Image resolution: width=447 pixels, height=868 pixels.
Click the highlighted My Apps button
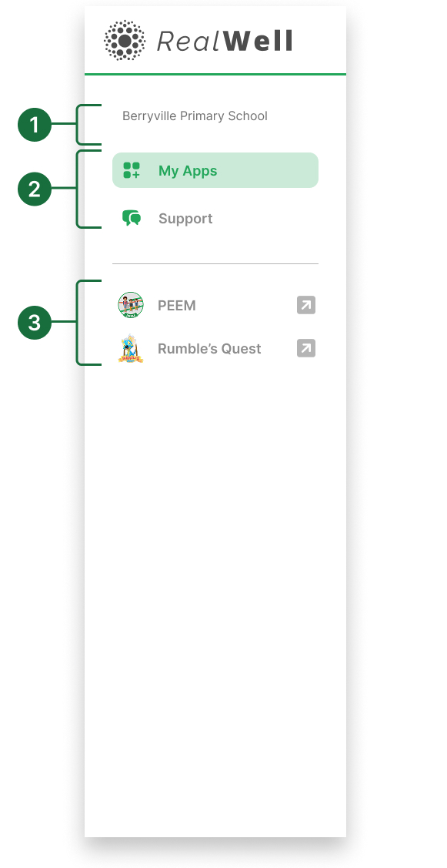(215, 169)
